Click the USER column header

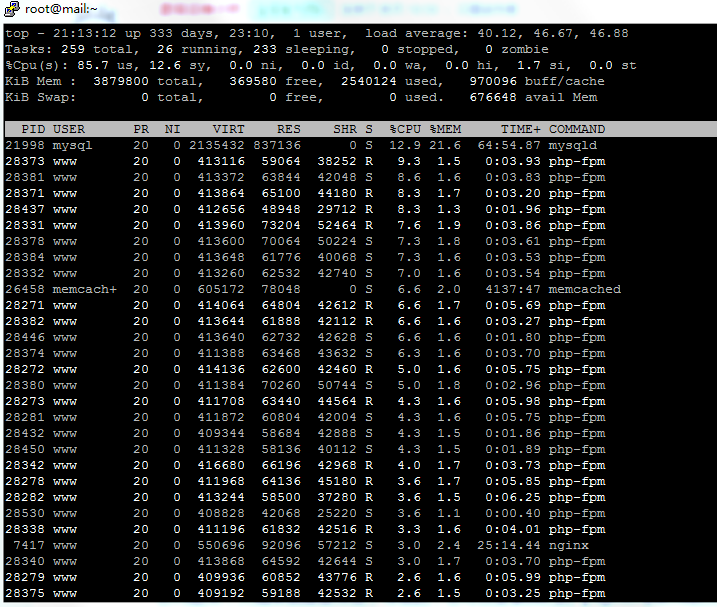(x=69, y=129)
